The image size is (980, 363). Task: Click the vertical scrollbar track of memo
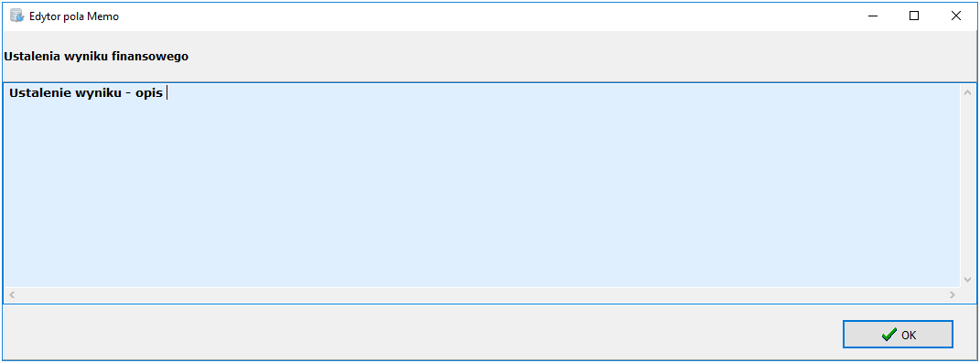click(968, 187)
